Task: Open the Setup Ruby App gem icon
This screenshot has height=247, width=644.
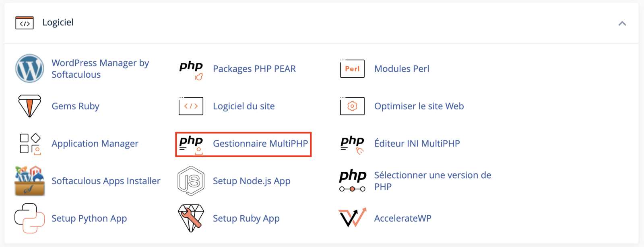Action: pyautogui.click(x=191, y=218)
